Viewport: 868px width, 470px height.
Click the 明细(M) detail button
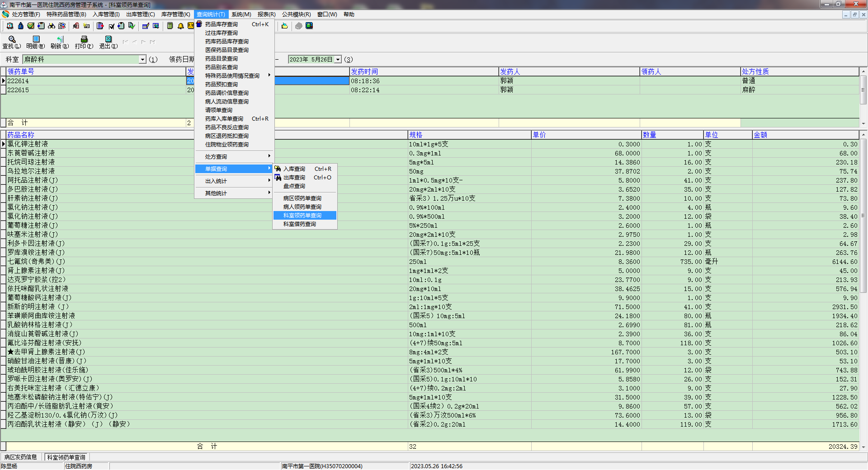click(36, 42)
